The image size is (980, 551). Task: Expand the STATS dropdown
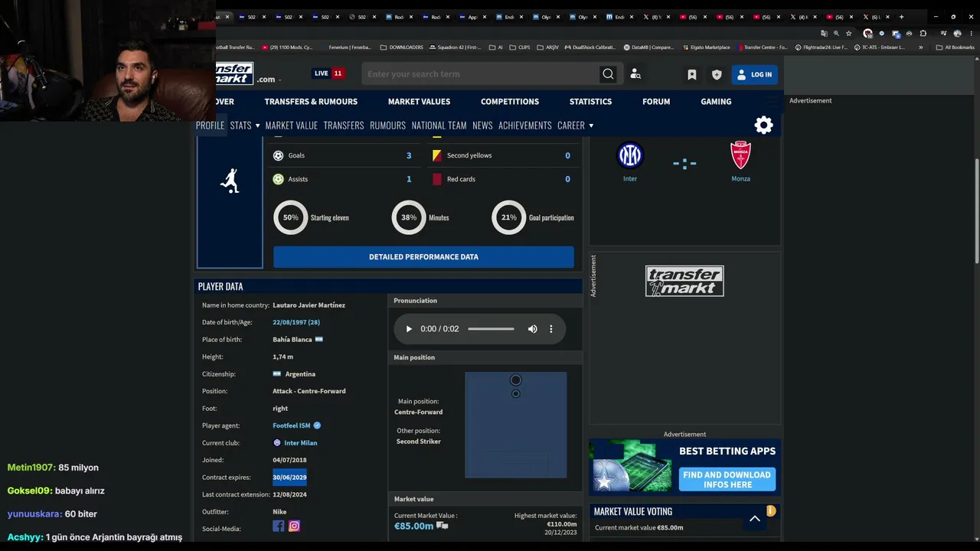click(245, 126)
